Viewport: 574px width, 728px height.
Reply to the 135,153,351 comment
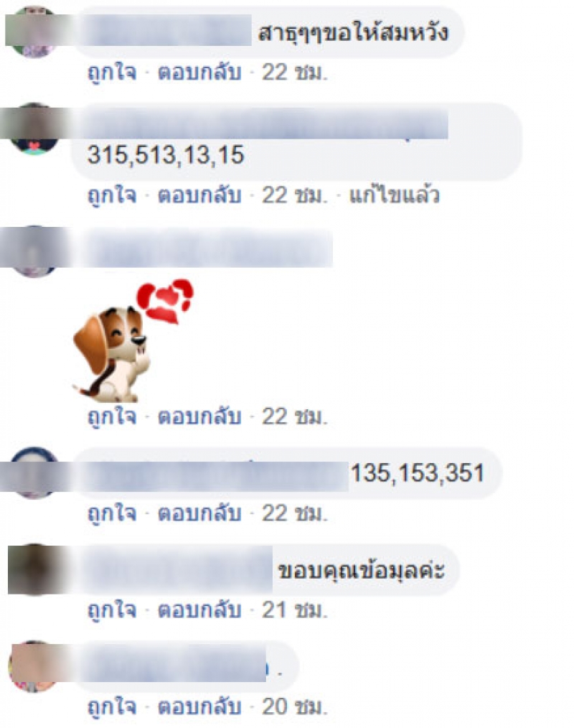pos(199,513)
